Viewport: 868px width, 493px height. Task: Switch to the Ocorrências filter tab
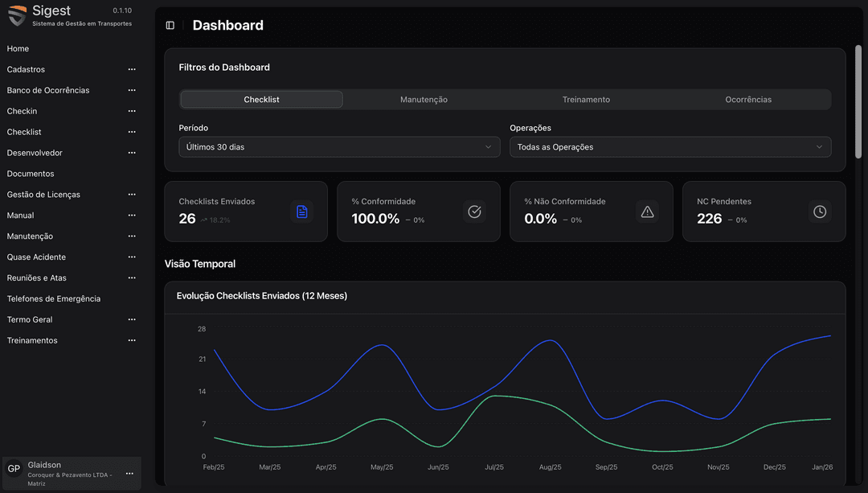click(x=747, y=99)
